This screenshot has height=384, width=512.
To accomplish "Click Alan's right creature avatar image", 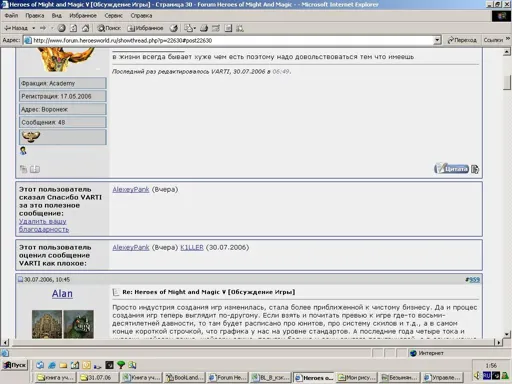I will point(79,324).
